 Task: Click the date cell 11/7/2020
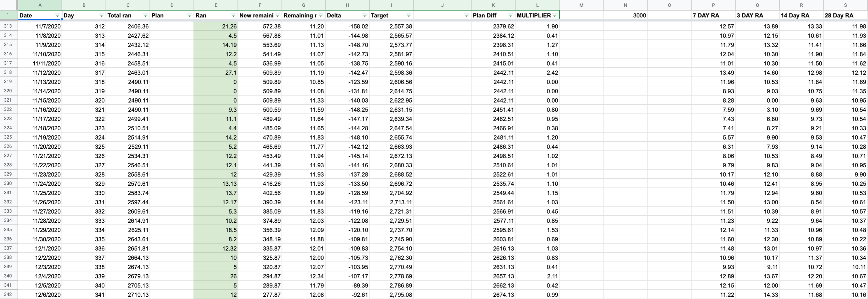[x=40, y=26]
